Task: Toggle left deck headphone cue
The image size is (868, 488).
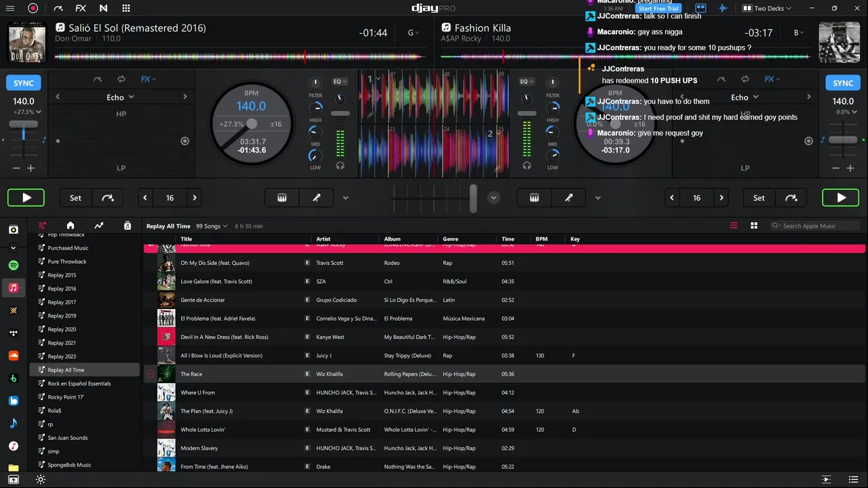Action: (340, 165)
